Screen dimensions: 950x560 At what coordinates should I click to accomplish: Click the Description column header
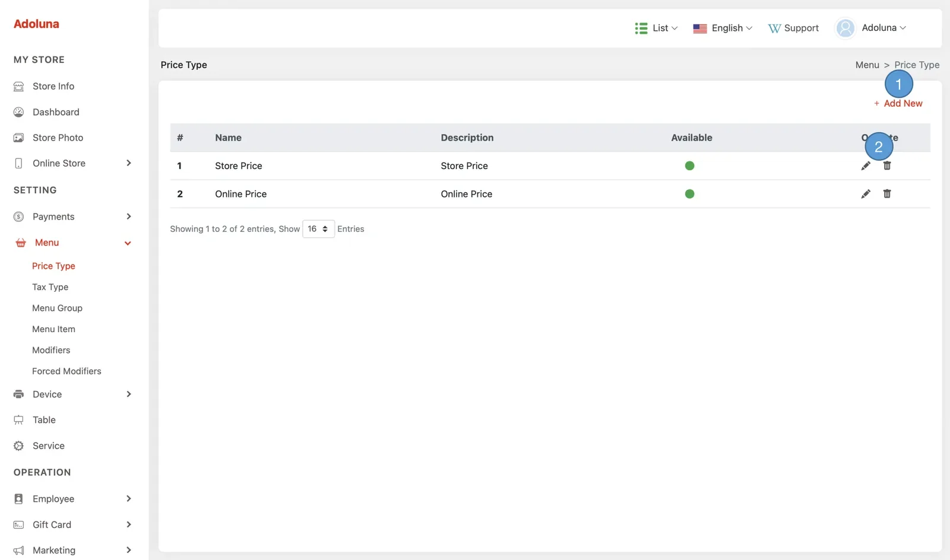coord(467,138)
